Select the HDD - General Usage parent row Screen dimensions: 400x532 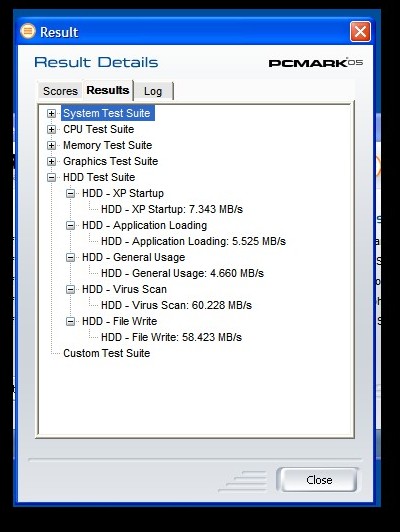pyautogui.click(x=134, y=257)
